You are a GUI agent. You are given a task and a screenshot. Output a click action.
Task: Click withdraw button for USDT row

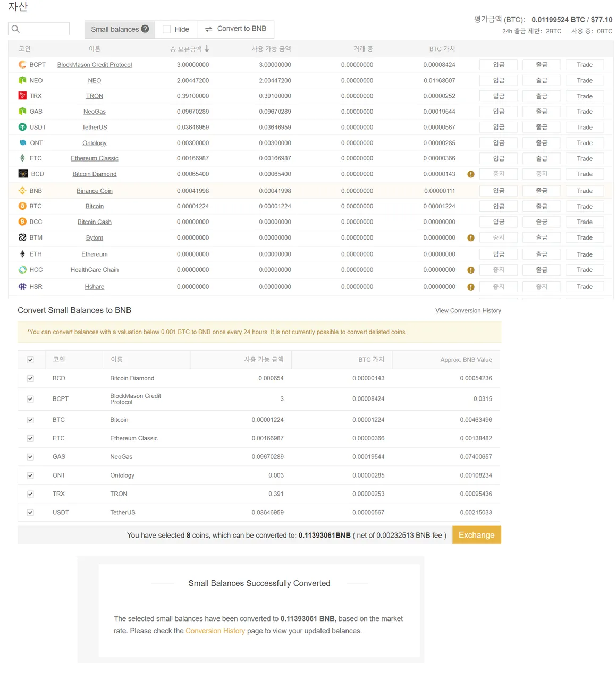click(542, 127)
